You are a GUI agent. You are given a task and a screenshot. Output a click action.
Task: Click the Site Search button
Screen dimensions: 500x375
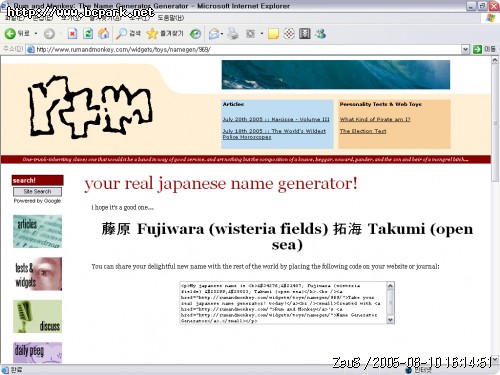37,192
